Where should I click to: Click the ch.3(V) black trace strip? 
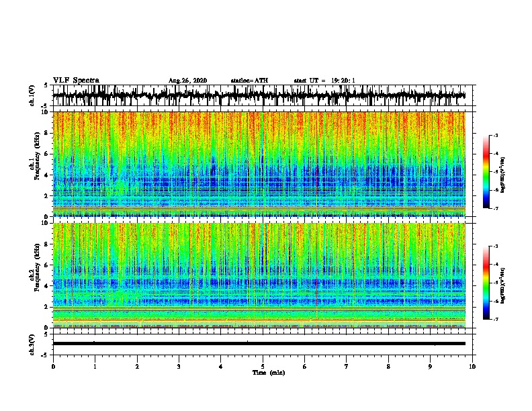tap(259, 344)
